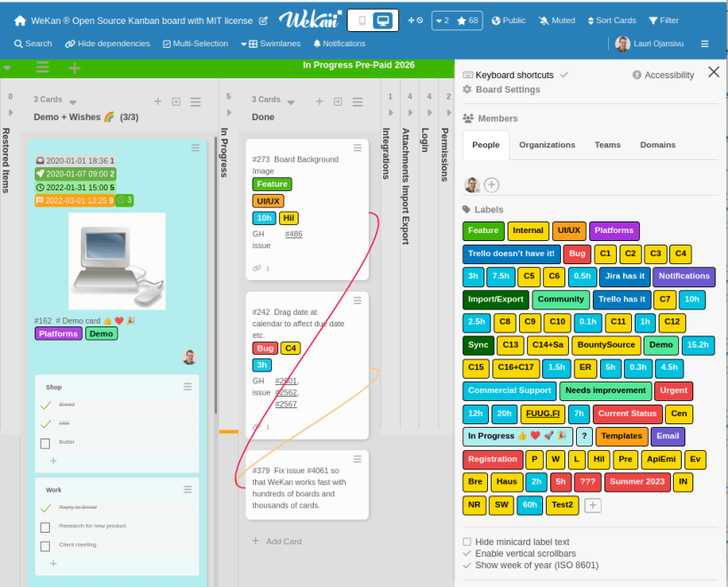
Task: Add item to Shop checklist with plus
Action: (x=53, y=461)
